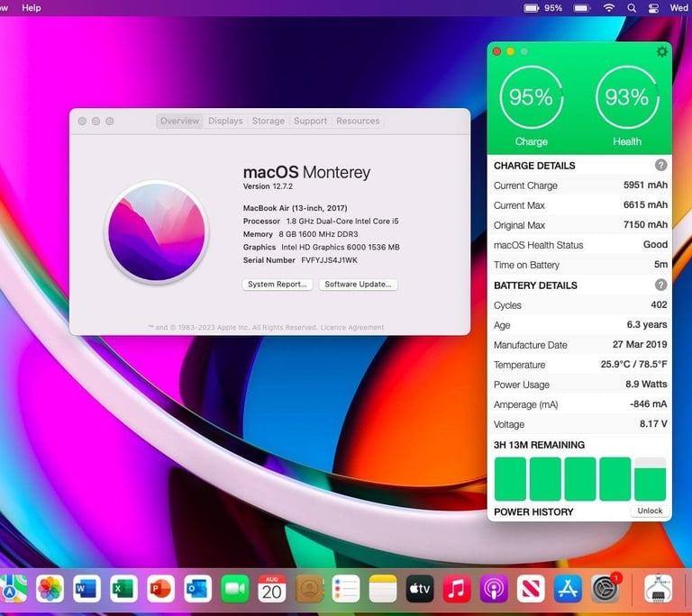The height and width of the screenshot is (616, 692).
Task: Click Original Max value 7150 mAh
Action: (645, 224)
